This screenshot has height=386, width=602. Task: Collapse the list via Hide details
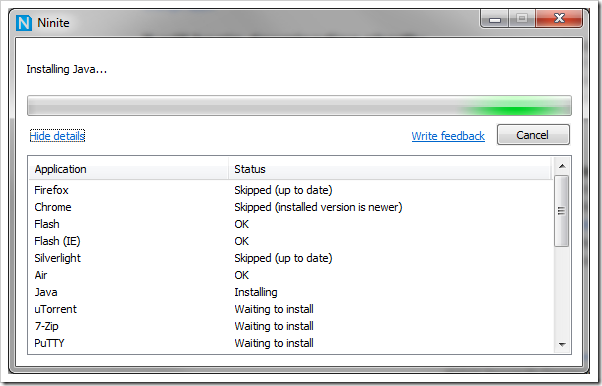(57, 136)
